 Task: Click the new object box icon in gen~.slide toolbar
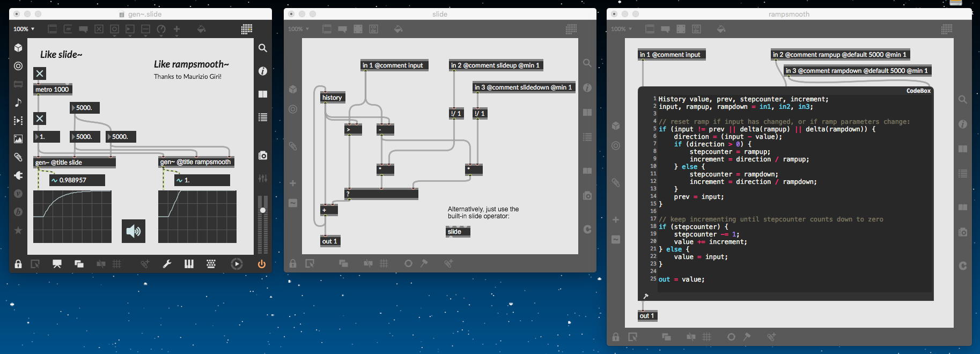52,29
